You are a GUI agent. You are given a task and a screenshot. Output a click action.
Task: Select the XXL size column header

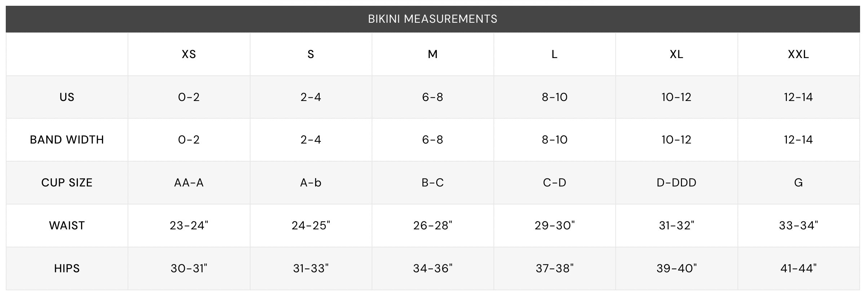pos(798,54)
